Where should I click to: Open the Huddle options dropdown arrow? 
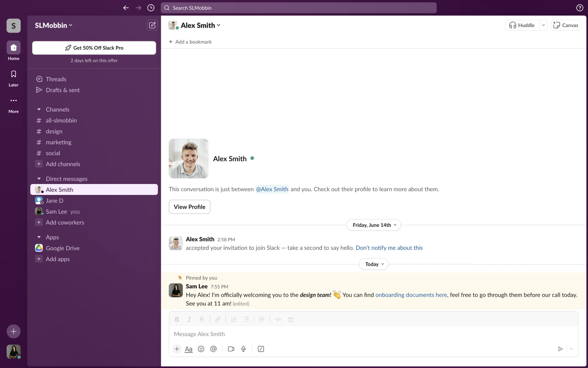(543, 25)
